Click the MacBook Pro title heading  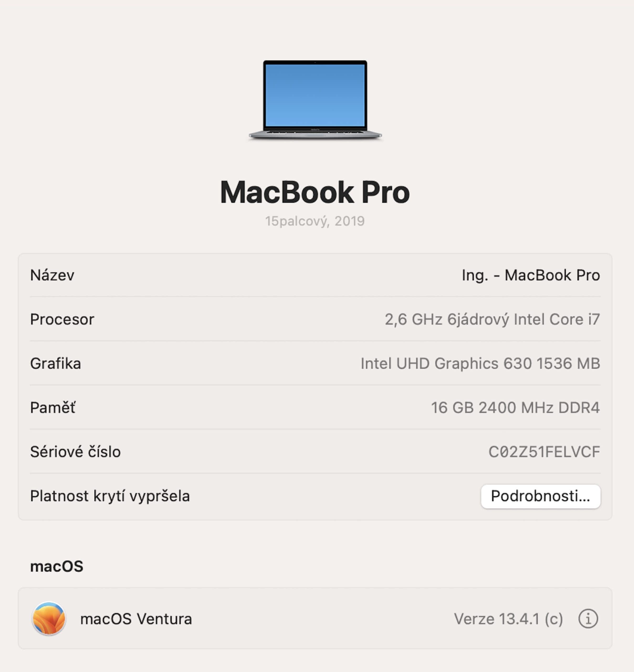point(315,192)
